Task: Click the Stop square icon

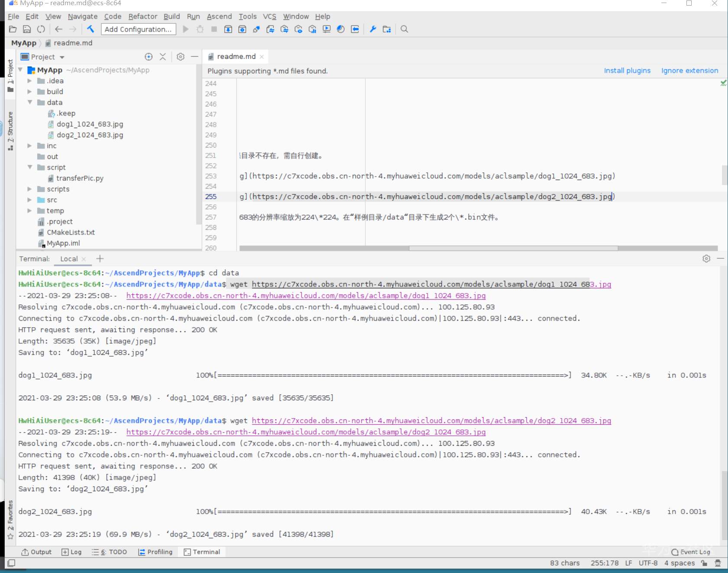Action: 214,29
